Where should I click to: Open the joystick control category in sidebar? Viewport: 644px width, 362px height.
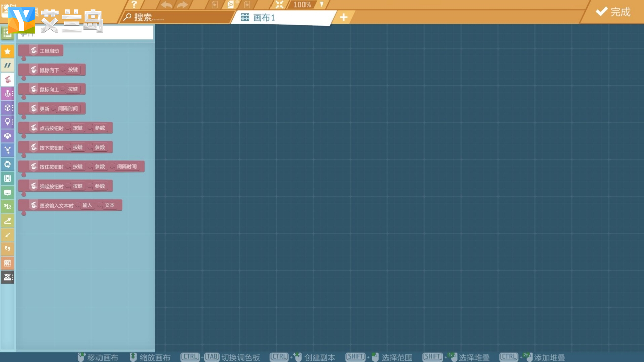click(7, 94)
